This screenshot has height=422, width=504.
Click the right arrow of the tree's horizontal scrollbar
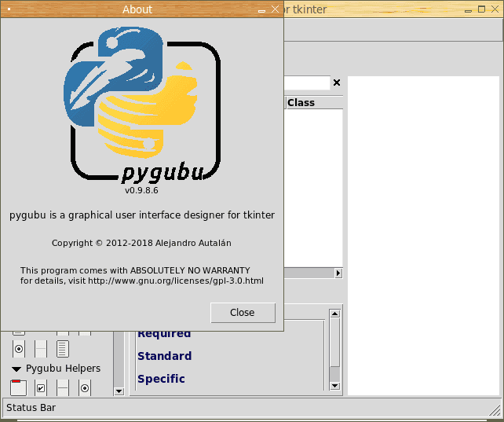click(338, 273)
